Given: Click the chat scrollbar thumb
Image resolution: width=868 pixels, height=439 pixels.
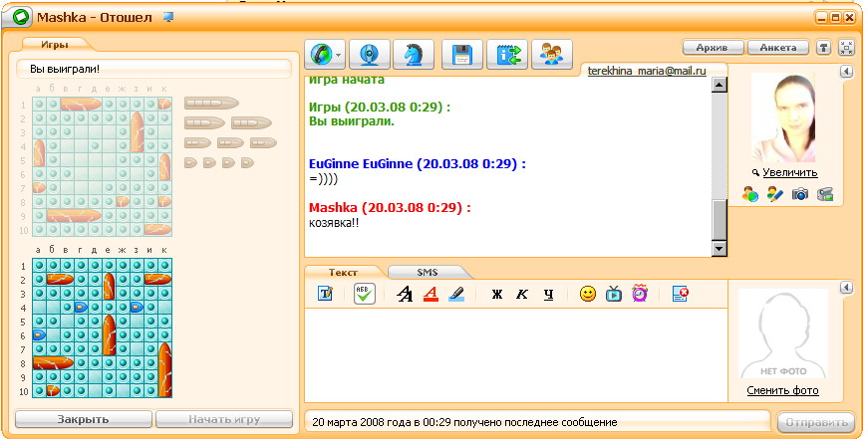Looking at the screenshot, I should point(720,218).
